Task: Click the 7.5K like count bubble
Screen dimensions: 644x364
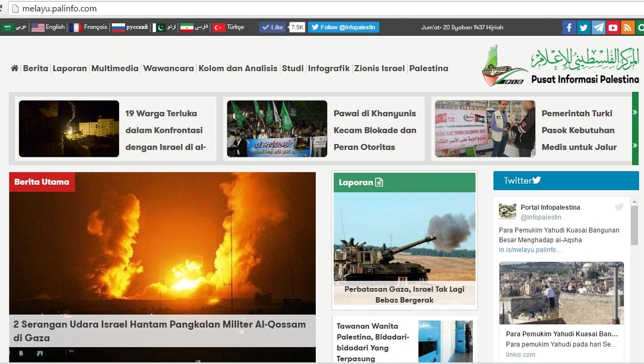Action: 297,27
